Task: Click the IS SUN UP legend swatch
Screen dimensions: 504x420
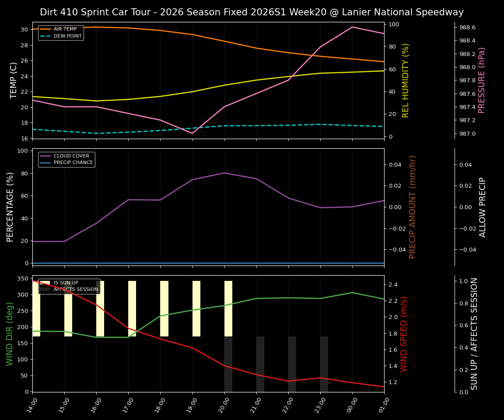Action: click(45, 282)
